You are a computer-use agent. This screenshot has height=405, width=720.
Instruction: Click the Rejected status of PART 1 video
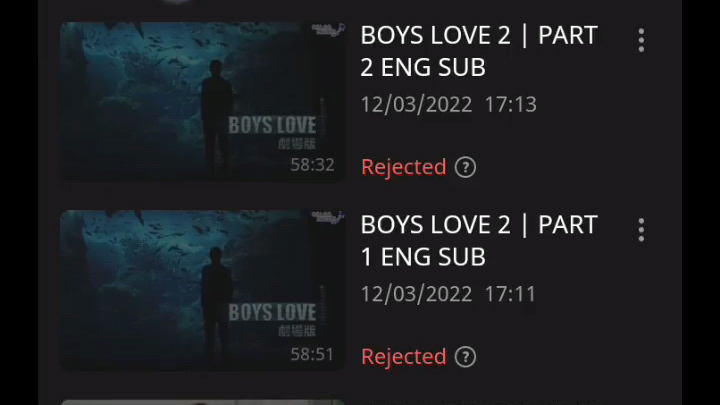click(x=404, y=357)
